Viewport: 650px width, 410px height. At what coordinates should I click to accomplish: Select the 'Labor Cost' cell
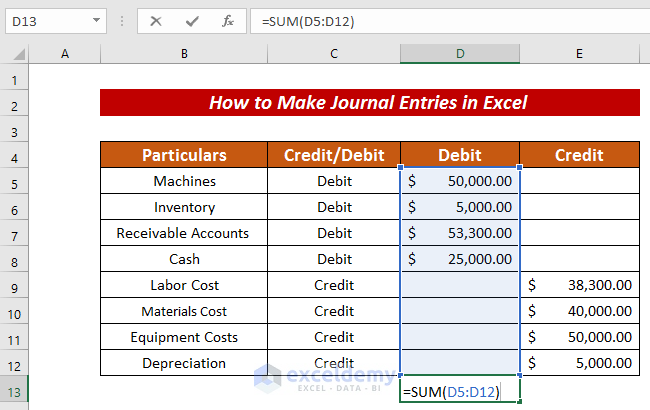184,285
